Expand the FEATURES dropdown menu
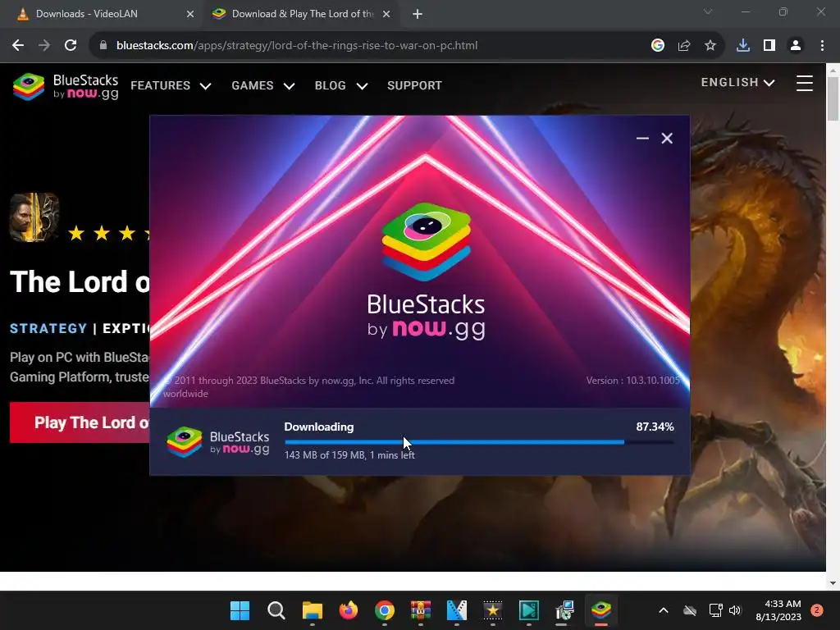Screen dimensions: 840x630 (x=171, y=85)
